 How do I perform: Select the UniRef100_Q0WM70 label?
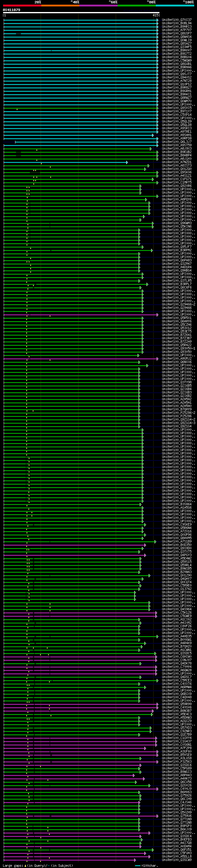click(x=177, y=101)
